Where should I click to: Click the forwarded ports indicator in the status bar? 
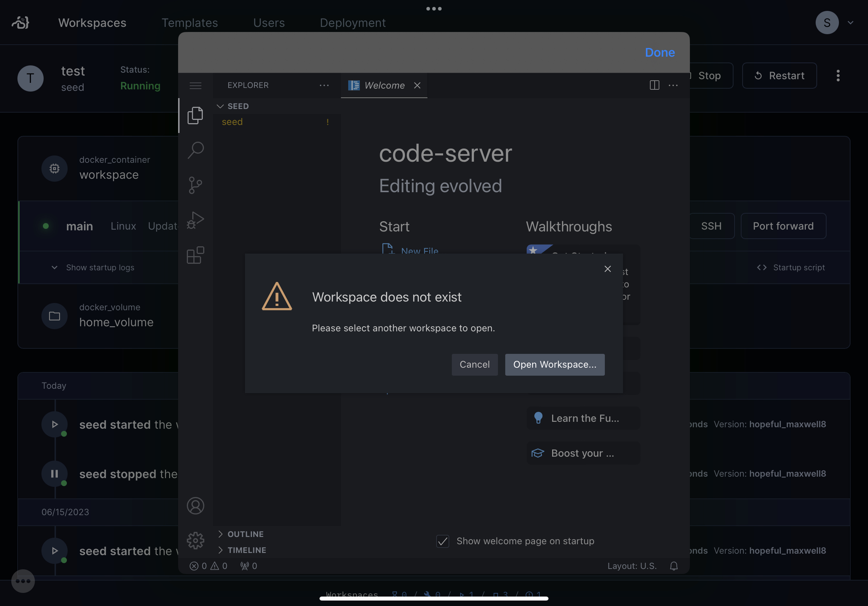(x=248, y=566)
